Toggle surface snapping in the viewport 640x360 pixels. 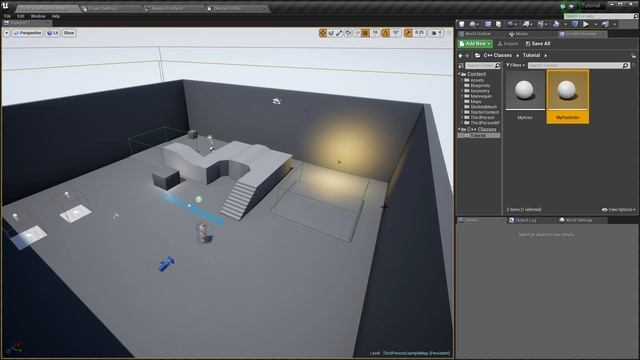pyautogui.click(x=357, y=33)
